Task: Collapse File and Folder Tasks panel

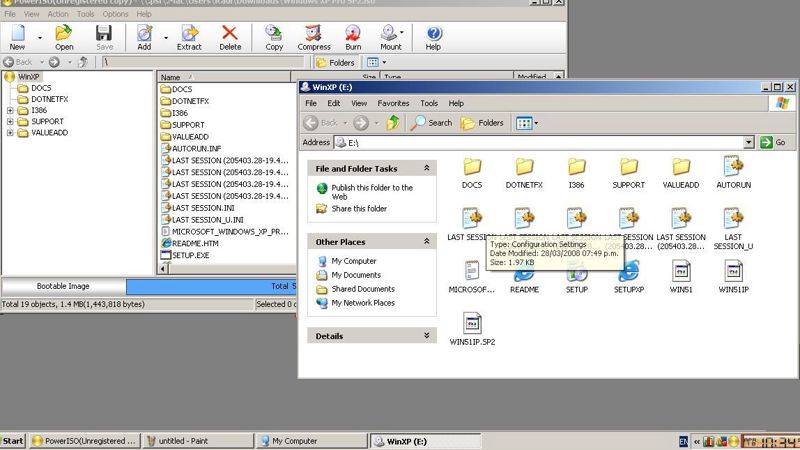Action: click(427, 168)
